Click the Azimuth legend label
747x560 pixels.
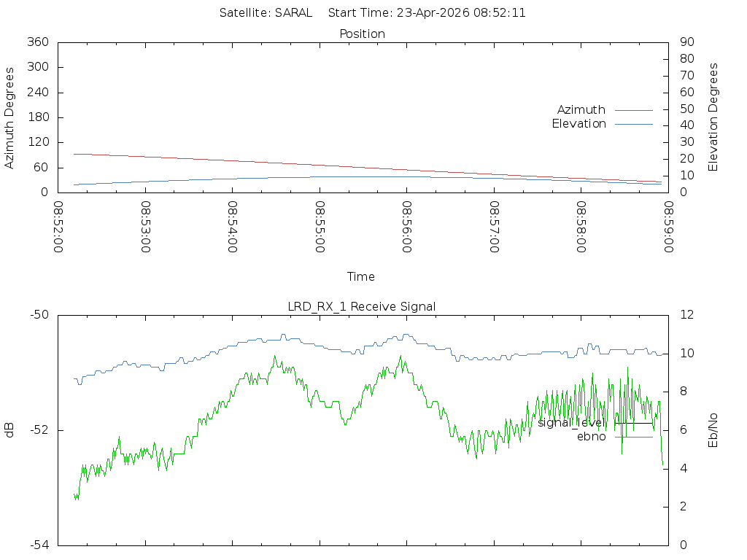click(581, 110)
